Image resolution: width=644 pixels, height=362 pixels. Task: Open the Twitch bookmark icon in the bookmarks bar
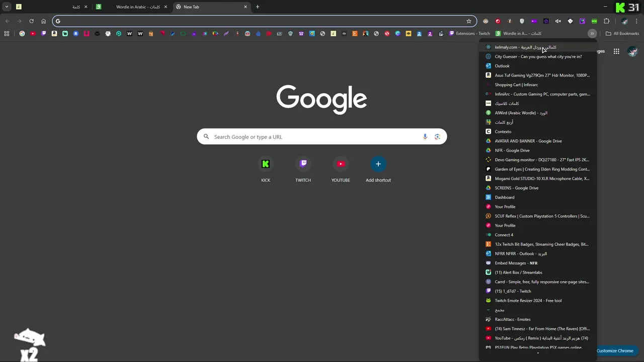pyautogui.click(x=43, y=34)
